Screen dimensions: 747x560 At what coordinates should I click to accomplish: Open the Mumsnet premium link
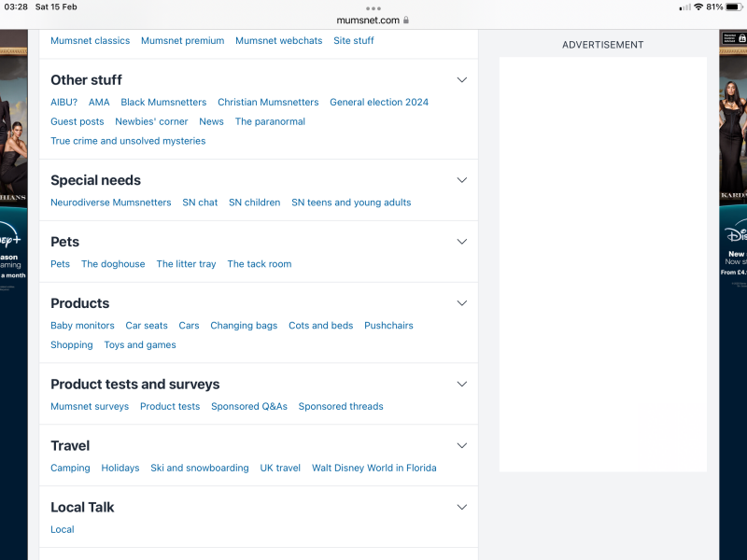click(x=182, y=41)
